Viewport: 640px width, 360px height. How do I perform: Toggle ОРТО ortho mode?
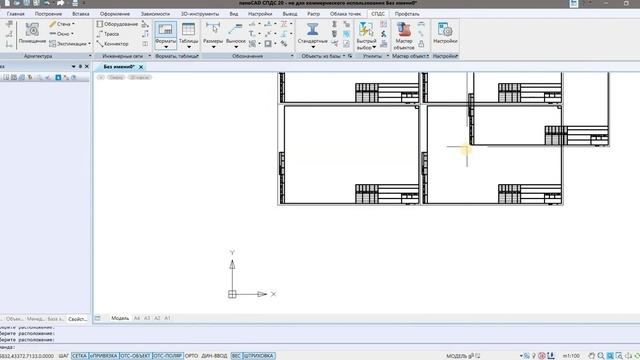tap(191, 356)
